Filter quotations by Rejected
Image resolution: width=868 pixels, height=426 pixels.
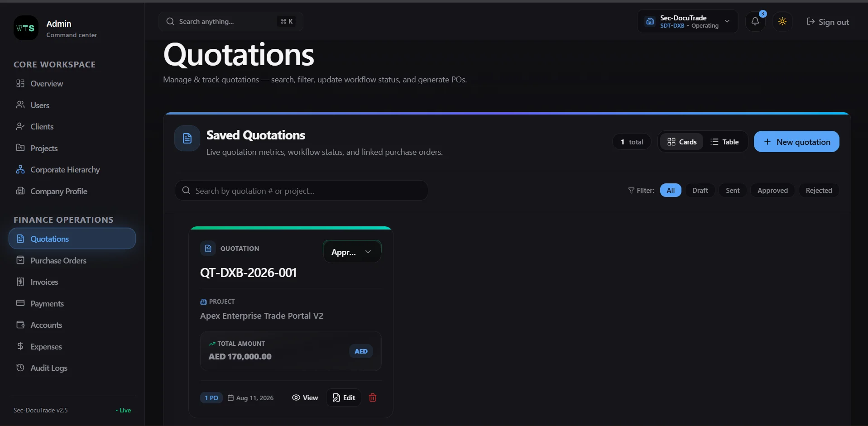819,190
